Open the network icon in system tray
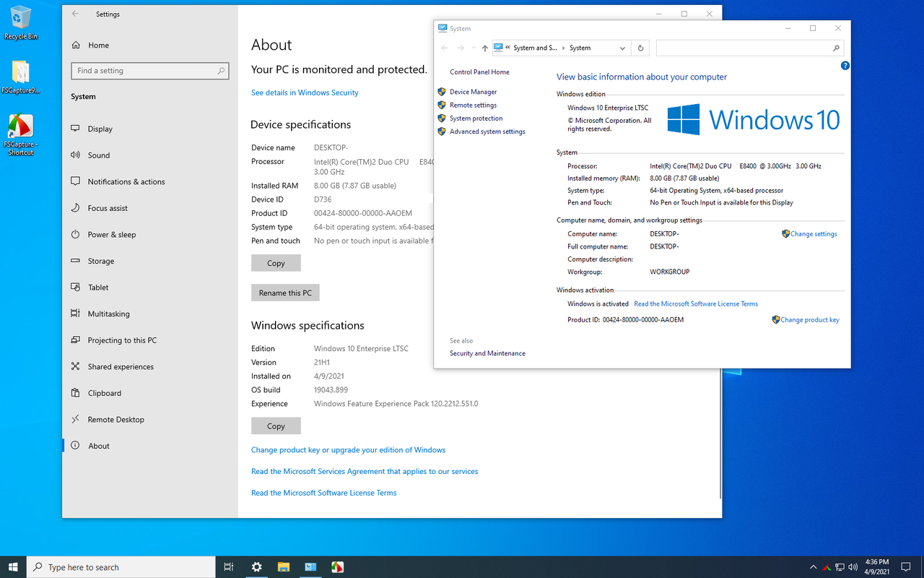Screen dimensions: 924x578 tap(840, 567)
